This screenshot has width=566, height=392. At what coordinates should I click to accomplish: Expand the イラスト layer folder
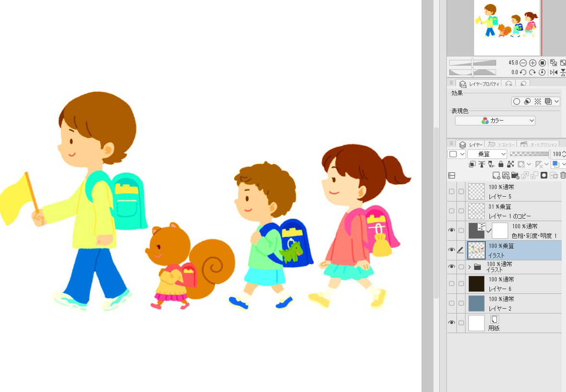pyautogui.click(x=469, y=267)
